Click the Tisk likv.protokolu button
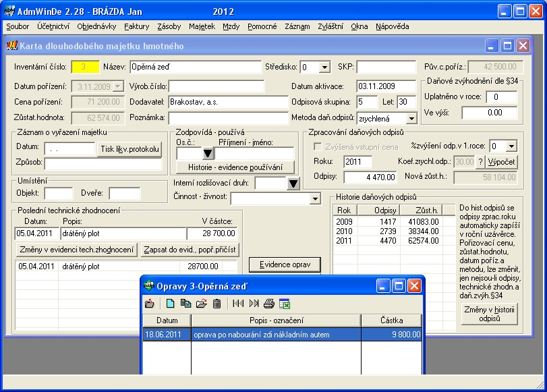The width and height of the screenshot is (547, 392). click(129, 149)
